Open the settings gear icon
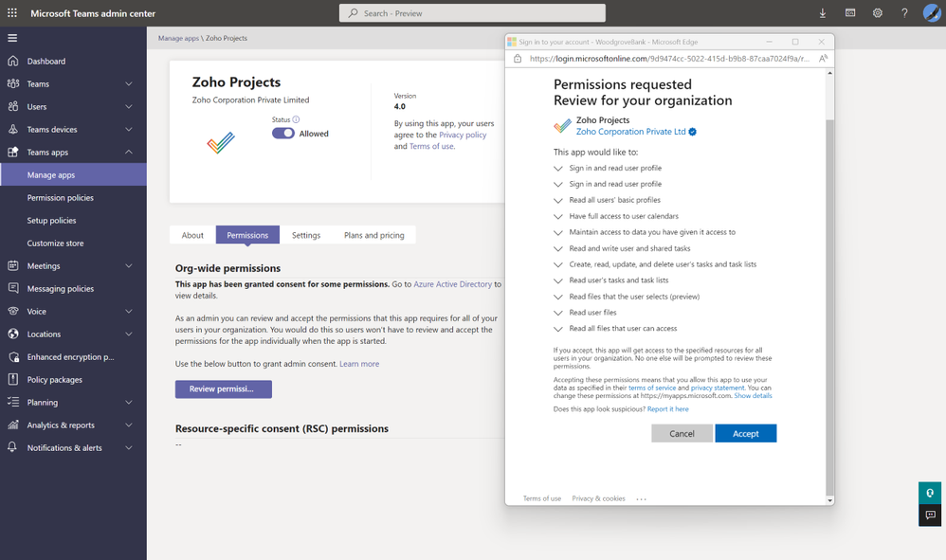Screen dimensions: 946x560 point(877,12)
